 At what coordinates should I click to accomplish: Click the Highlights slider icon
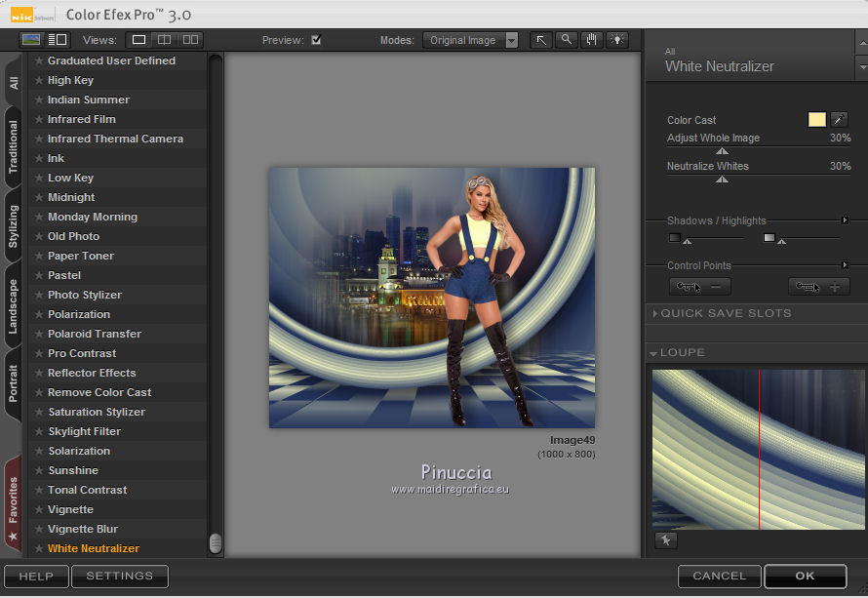click(x=769, y=237)
